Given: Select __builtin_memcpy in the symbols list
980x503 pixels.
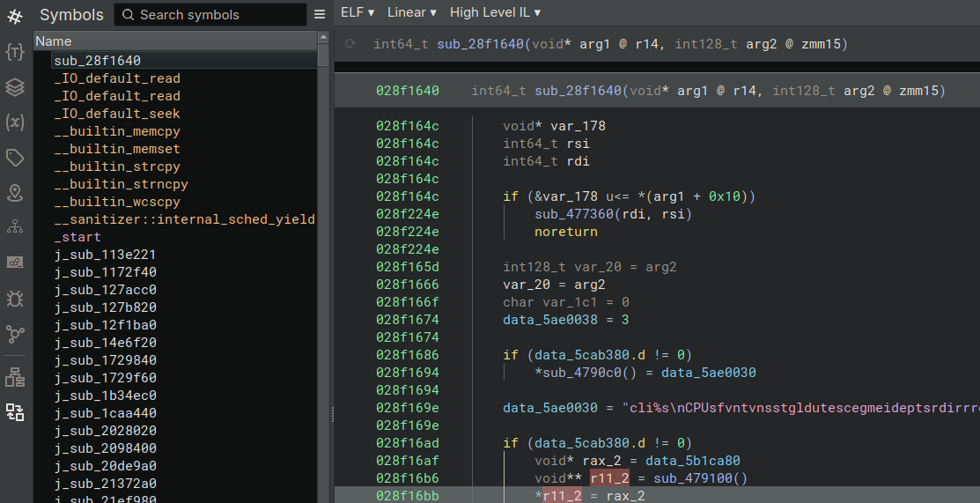Looking at the screenshot, I should [x=117, y=131].
